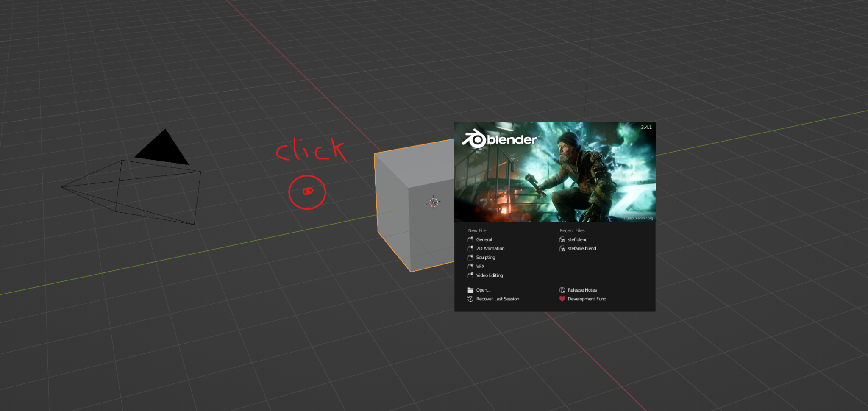This screenshot has width=868, height=411.
Task: Click the studio.blender.org credit text
Action: [638, 218]
